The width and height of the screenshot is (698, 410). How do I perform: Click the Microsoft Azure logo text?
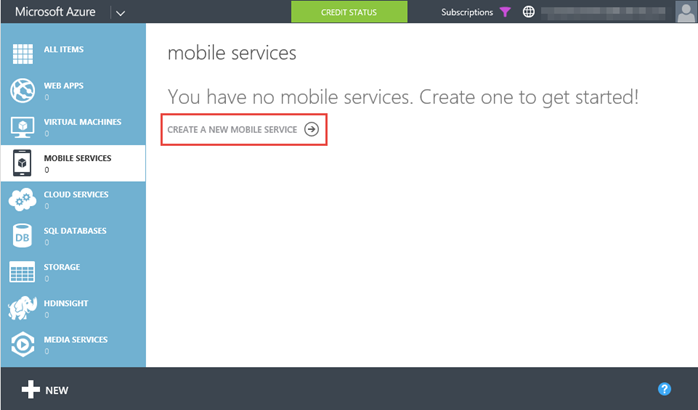pos(55,12)
